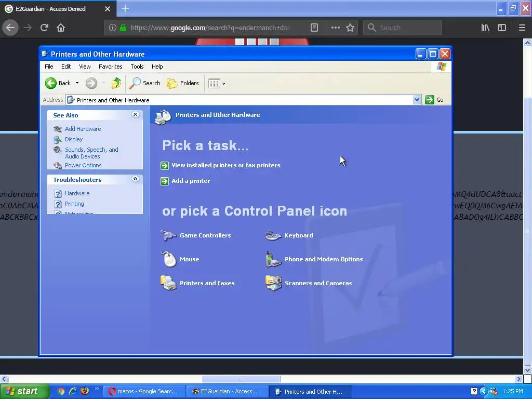The width and height of the screenshot is (532, 399).
Task: Launch the Hardware troubleshooter
Action: click(77, 193)
